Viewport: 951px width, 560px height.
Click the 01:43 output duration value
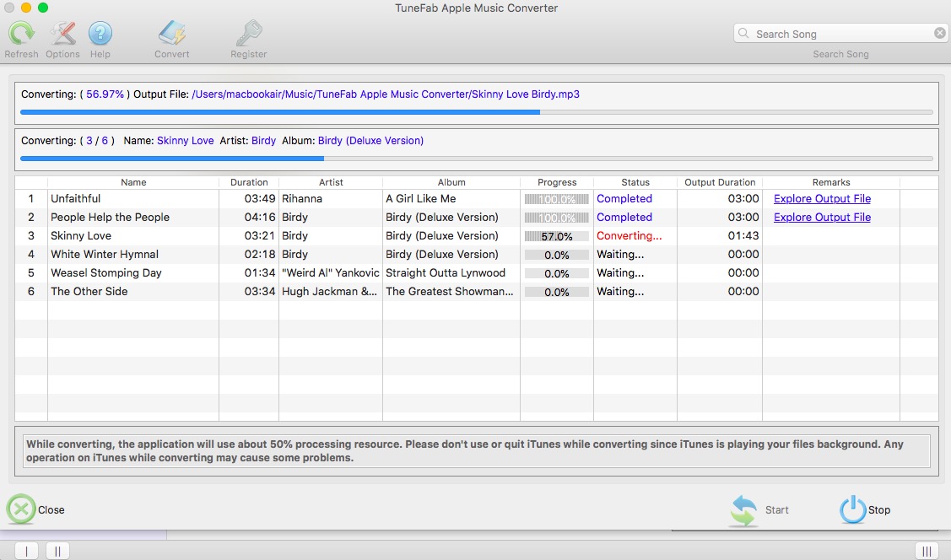click(743, 236)
